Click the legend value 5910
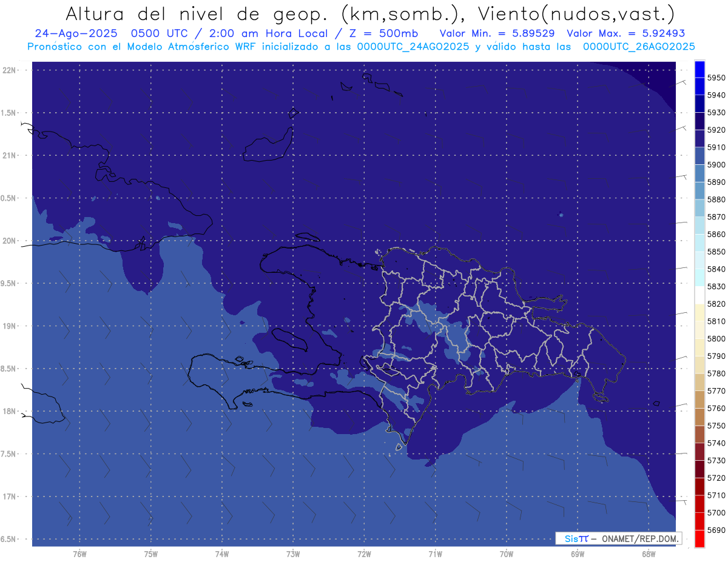The image size is (728, 562). [716, 147]
